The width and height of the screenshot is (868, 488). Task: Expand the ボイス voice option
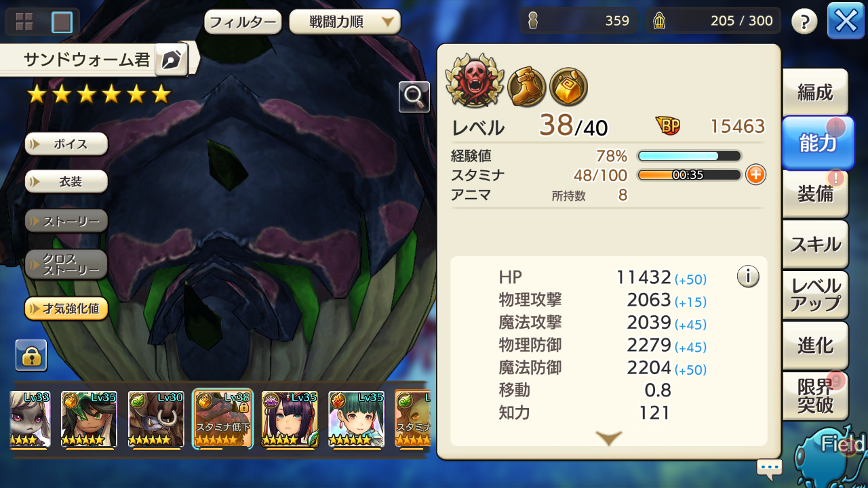click(x=66, y=144)
